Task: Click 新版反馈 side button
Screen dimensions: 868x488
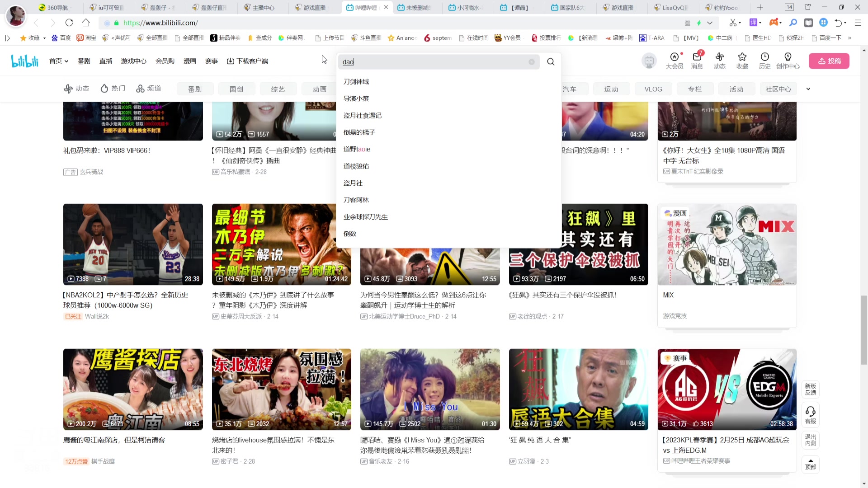Action: (x=811, y=389)
